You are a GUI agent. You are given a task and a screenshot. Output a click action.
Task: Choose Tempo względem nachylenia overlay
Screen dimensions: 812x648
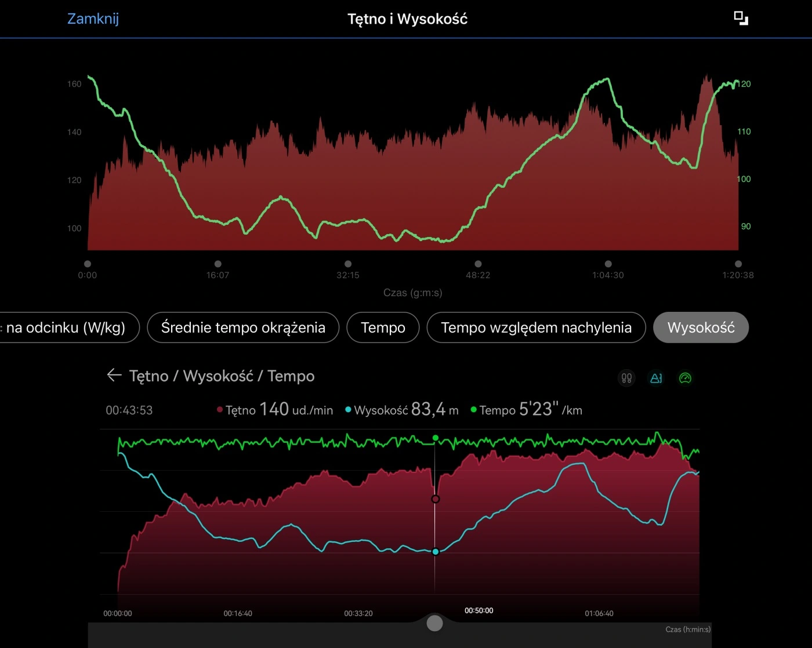(x=536, y=327)
